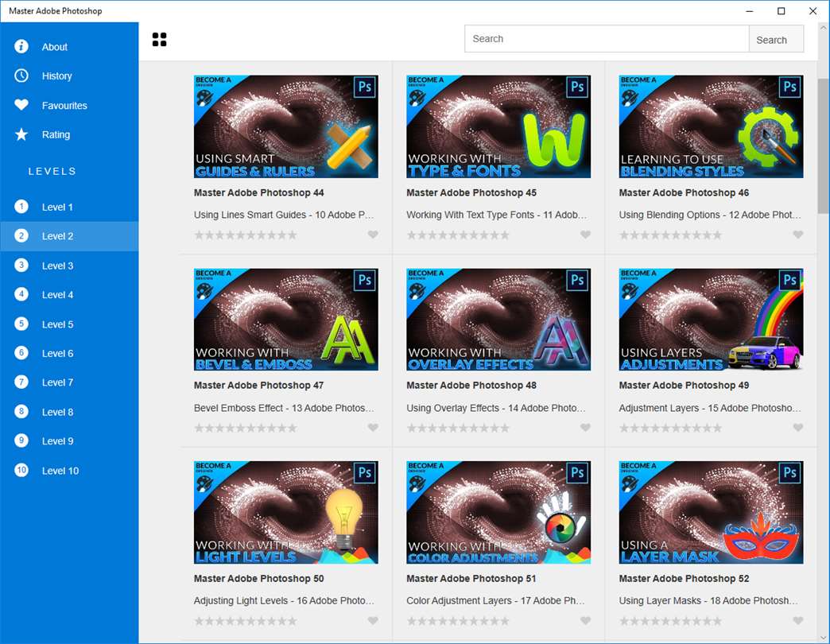Click the Favourites heart icon in sidebar
This screenshot has height=644, width=830.
pos(21,105)
